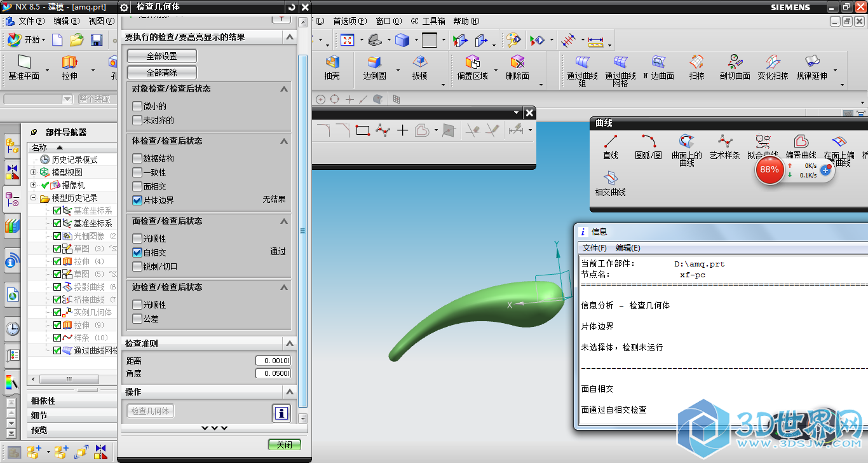
Task: Collapse the 检查准则 section
Action: [x=288, y=343]
